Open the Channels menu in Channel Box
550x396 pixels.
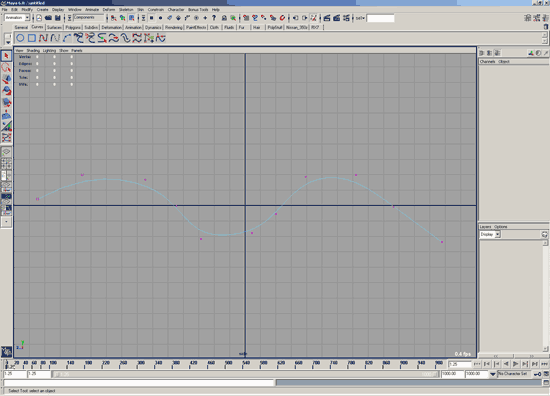point(487,61)
